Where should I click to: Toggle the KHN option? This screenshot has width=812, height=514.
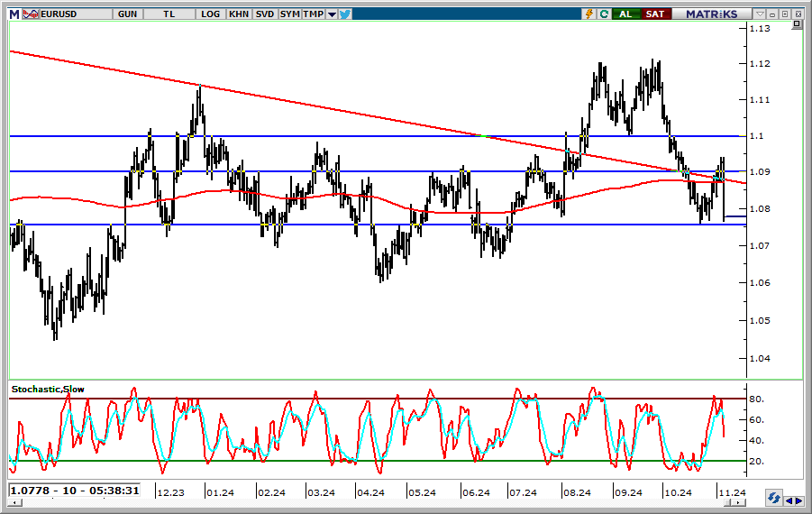coord(239,14)
